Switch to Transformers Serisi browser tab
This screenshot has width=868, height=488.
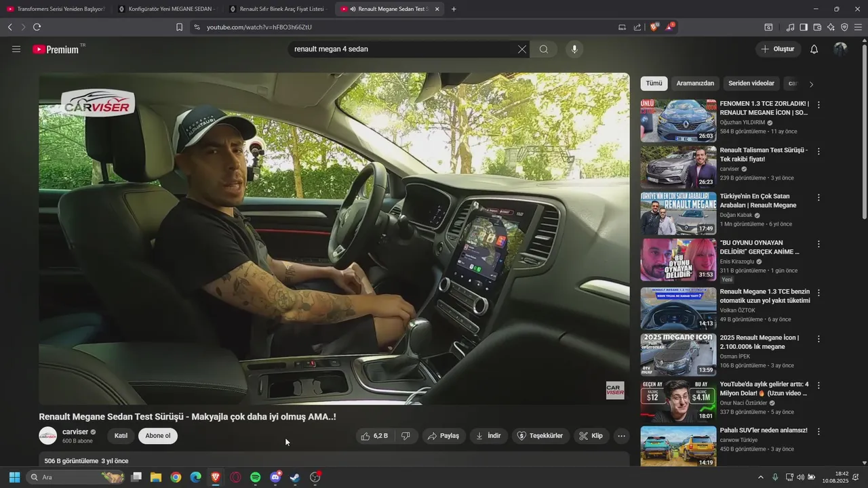click(x=56, y=9)
